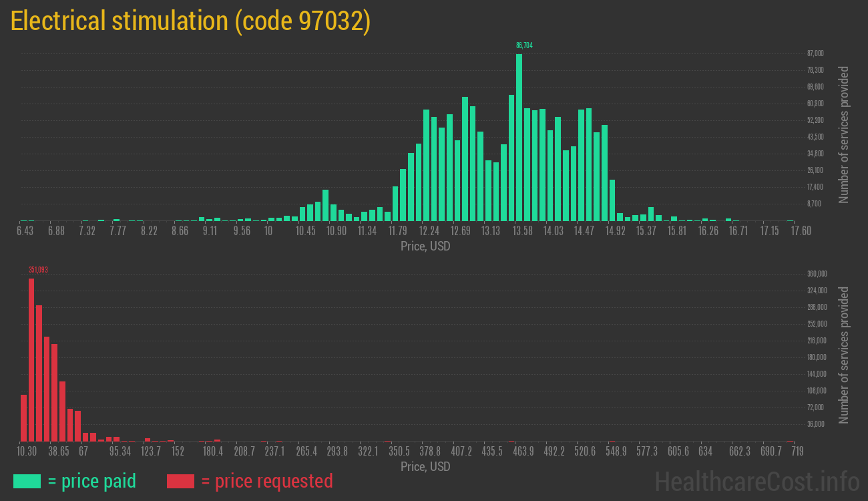Screen dimensions: 868x501
Task: Click the 6.43 x-axis tick label
Action: pyautogui.click(x=25, y=230)
